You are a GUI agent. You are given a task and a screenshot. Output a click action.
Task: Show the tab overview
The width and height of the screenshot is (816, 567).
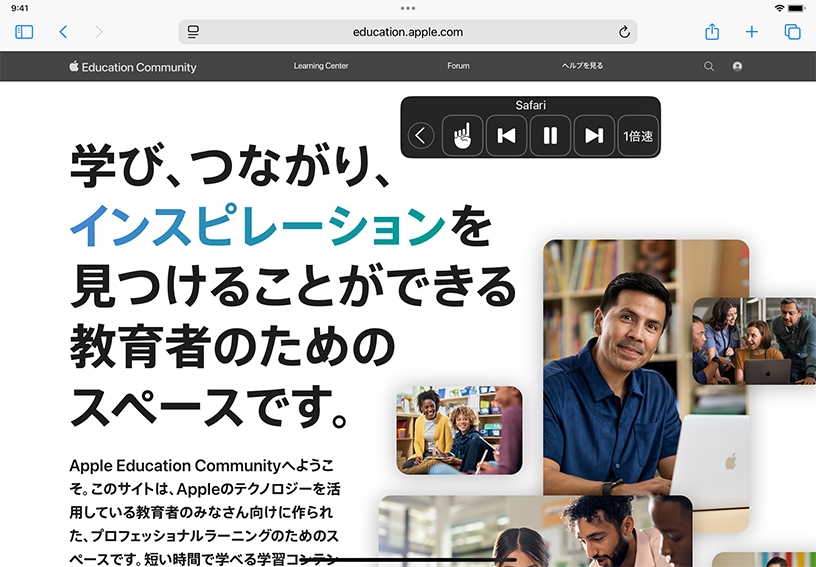click(x=792, y=32)
